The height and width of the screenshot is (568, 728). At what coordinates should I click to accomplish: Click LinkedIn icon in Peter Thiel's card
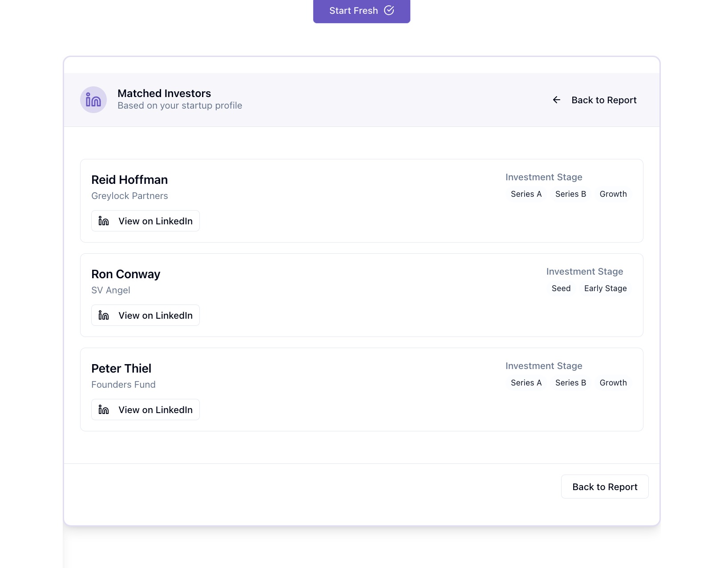[x=104, y=410]
